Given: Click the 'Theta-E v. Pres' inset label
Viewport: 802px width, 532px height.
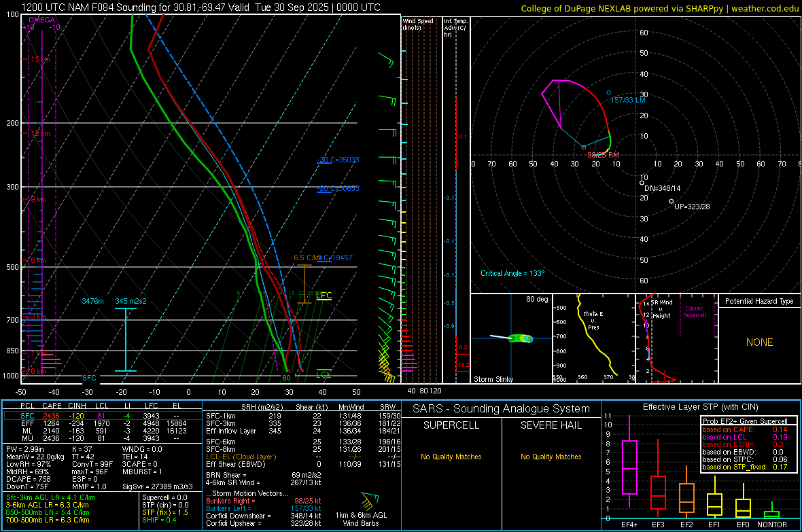Looking at the screenshot, I should 593,320.
